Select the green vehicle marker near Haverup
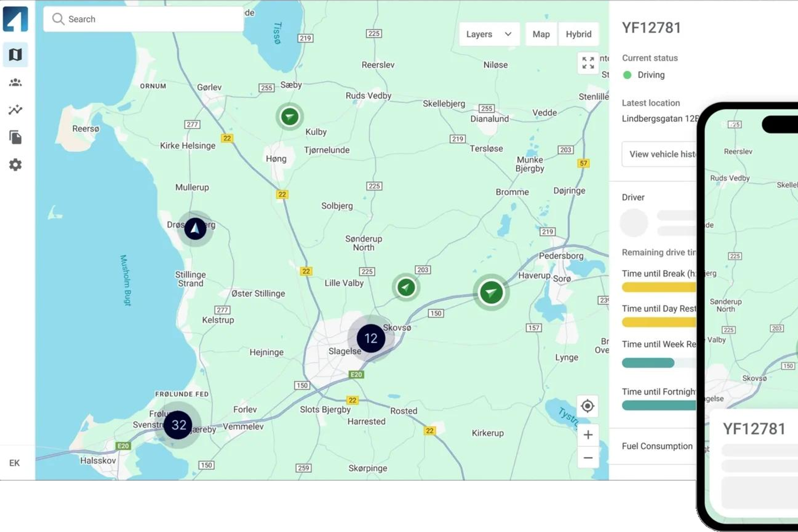 (491, 292)
